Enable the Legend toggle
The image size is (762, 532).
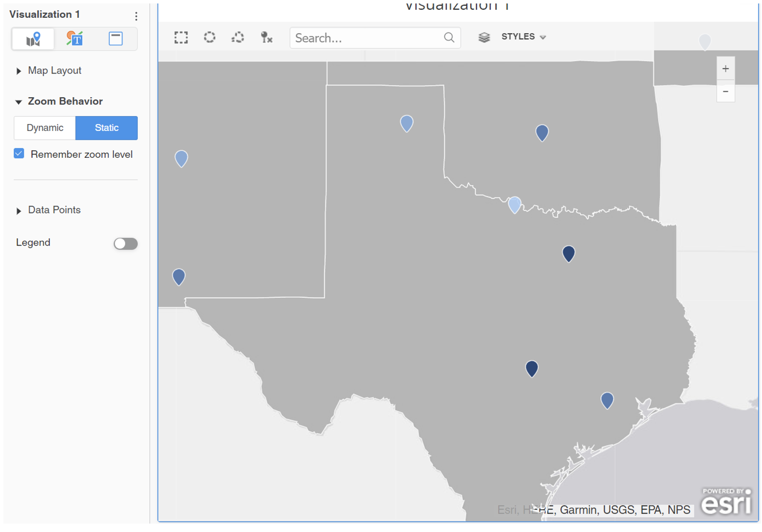[x=126, y=243]
